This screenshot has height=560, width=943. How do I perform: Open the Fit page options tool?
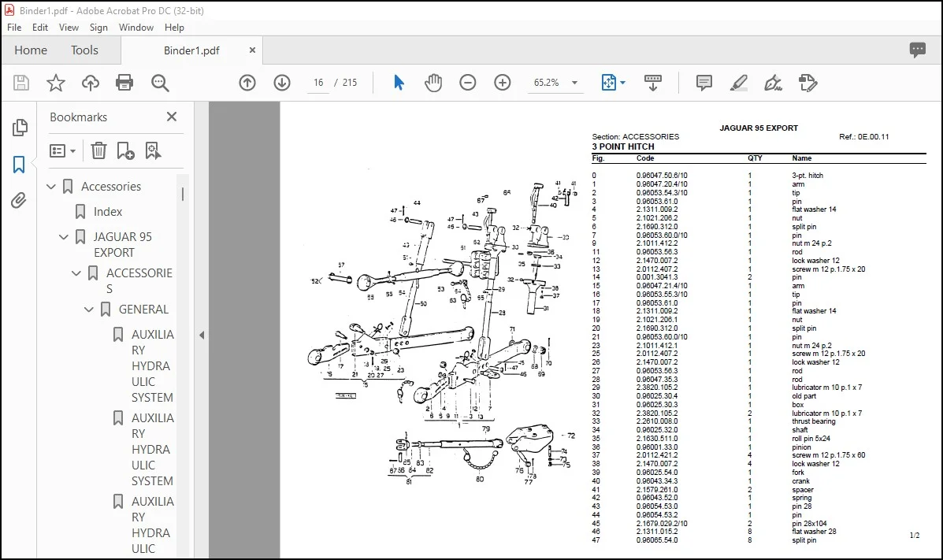(x=613, y=83)
